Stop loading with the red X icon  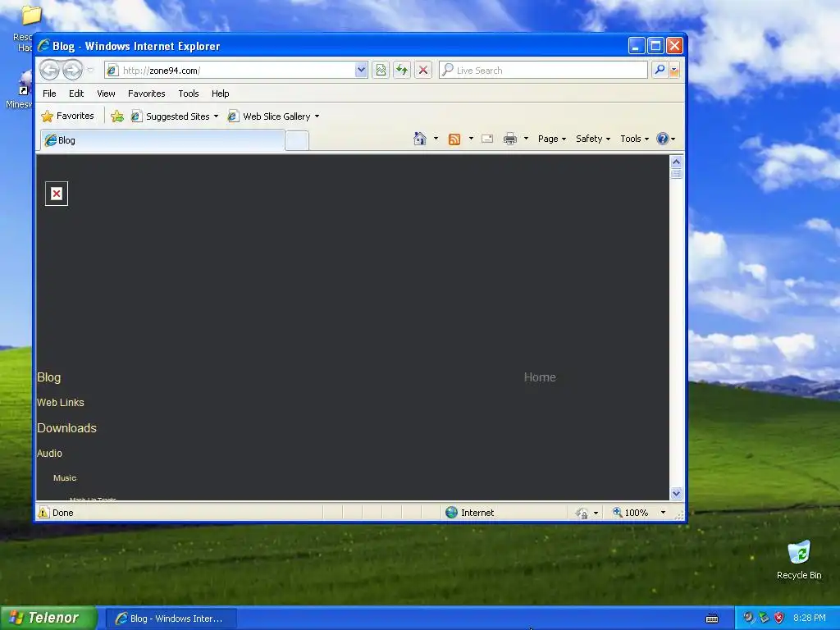pyautogui.click(x=423, y=71)
